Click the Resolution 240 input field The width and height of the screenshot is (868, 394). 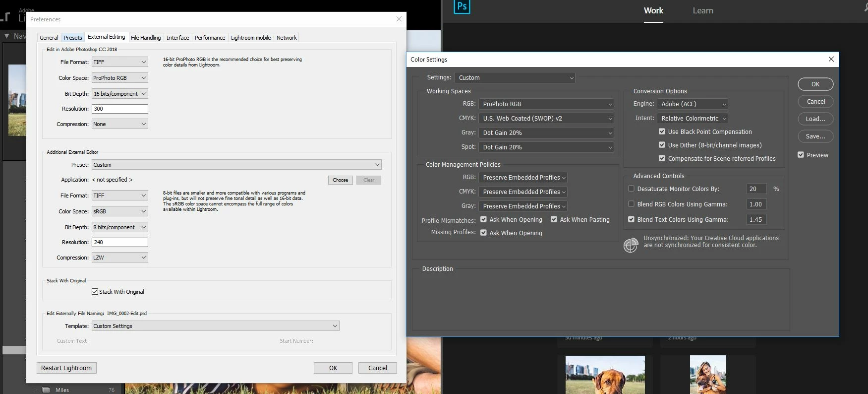coord(120,242)
